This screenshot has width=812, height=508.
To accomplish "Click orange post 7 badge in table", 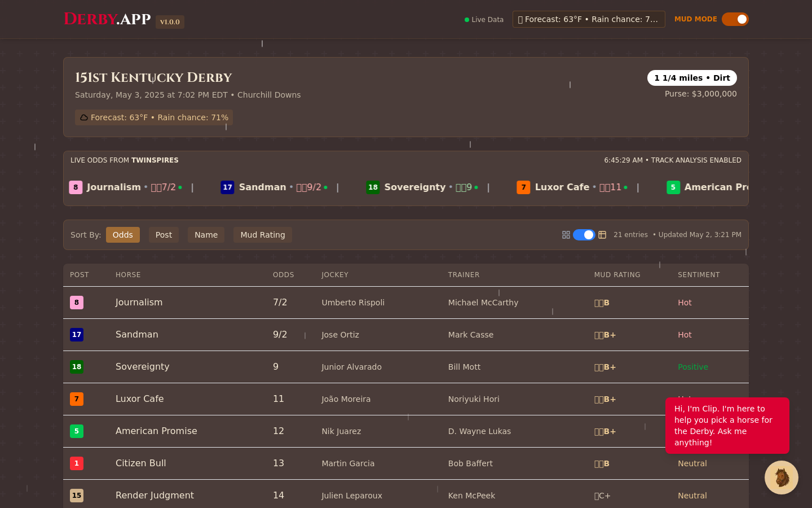I will [x=77, y=399].
